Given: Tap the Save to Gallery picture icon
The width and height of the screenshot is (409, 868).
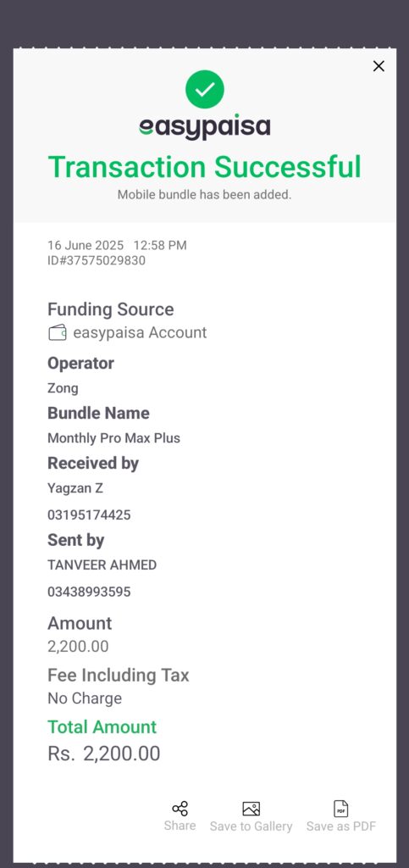Looking at the screenshot, I should point(251,809).
